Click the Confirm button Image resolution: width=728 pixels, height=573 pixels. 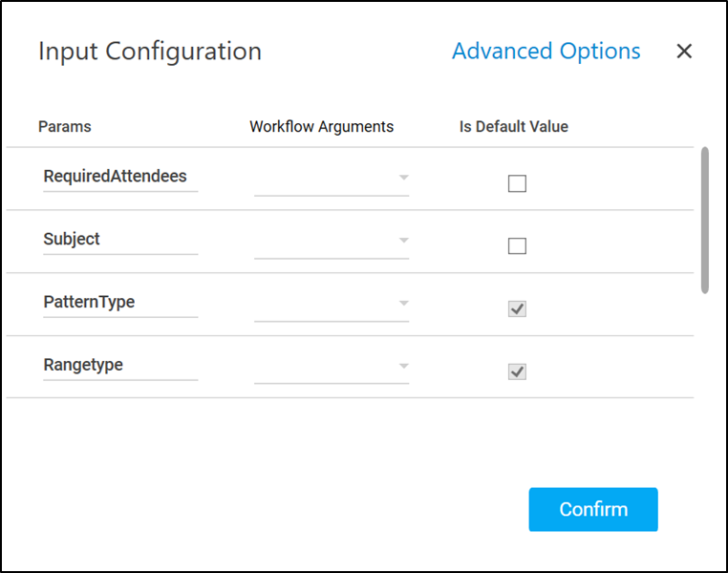(x=593, y=509)
